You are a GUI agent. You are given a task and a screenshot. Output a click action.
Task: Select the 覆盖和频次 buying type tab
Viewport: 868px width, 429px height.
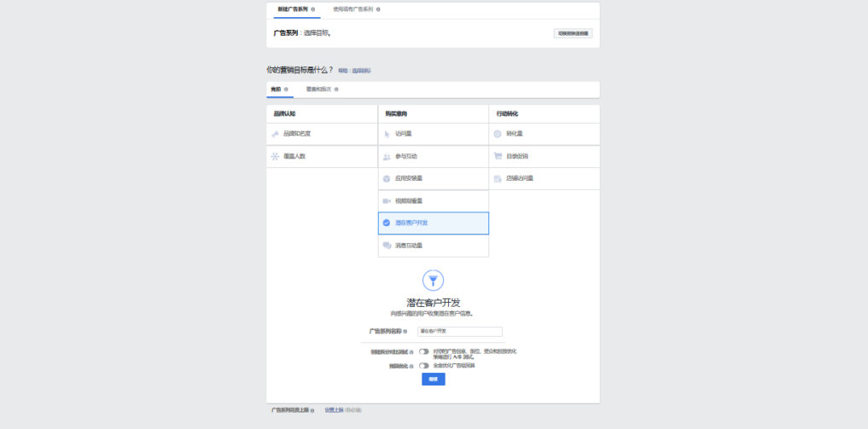319,89
